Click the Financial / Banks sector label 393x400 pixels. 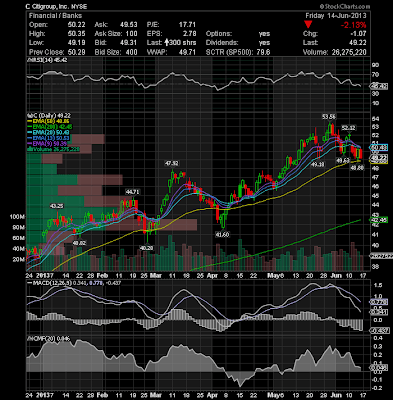(x=55, y=16)
